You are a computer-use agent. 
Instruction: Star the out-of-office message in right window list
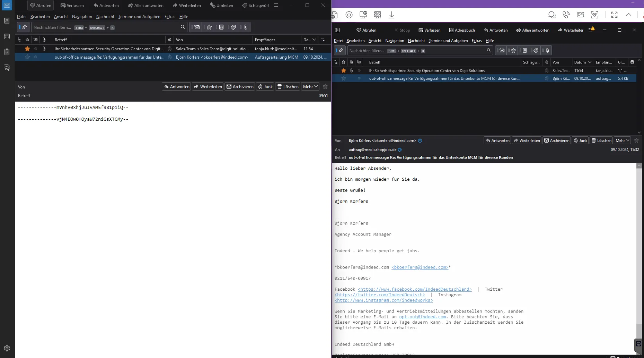[x=344, y=78]
